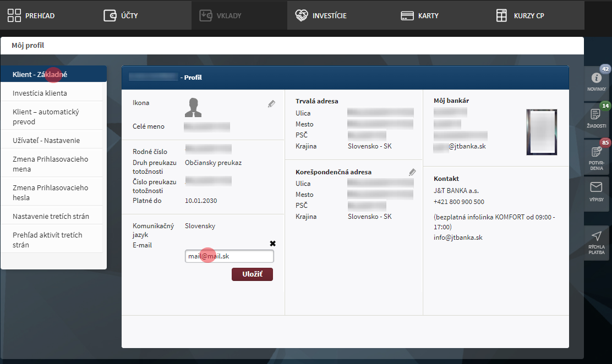
Task: Open the Žiadosti requests icon
Action: click(596, 118)
